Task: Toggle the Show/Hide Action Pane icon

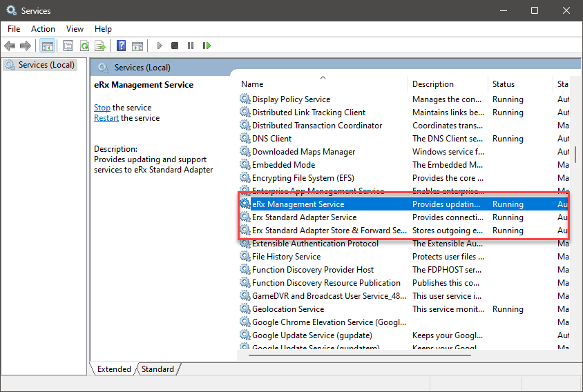Action: pyautogui.click(x=137, y=46)
